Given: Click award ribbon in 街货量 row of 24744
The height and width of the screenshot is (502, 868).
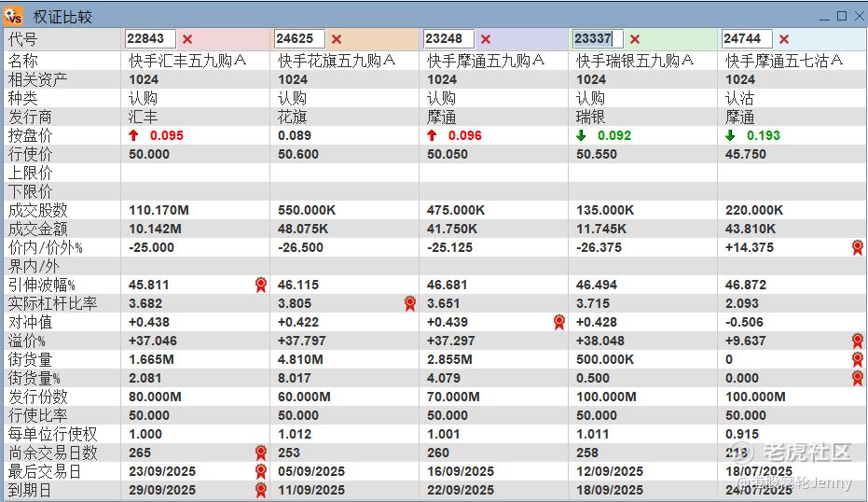Looking at the screenshot, I should [x=858, y=359].
